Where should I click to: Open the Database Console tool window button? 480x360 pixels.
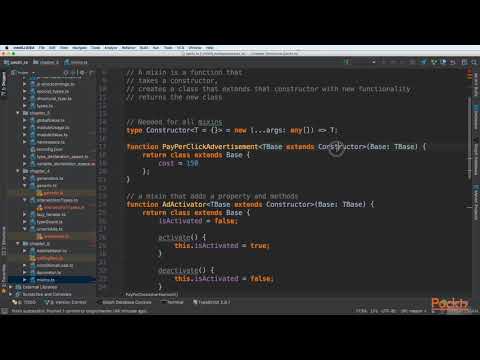click(x=124, y=302)
